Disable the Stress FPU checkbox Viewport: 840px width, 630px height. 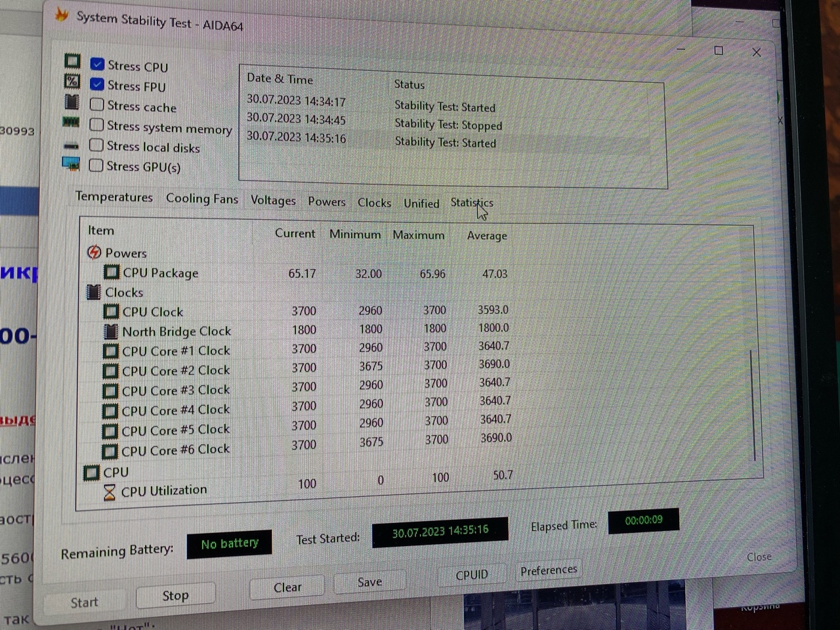pos(97,84)
